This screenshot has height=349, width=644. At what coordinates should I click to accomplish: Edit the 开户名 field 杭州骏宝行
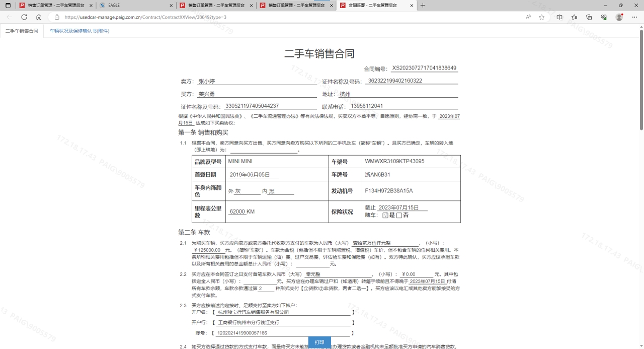click(284, 312)
